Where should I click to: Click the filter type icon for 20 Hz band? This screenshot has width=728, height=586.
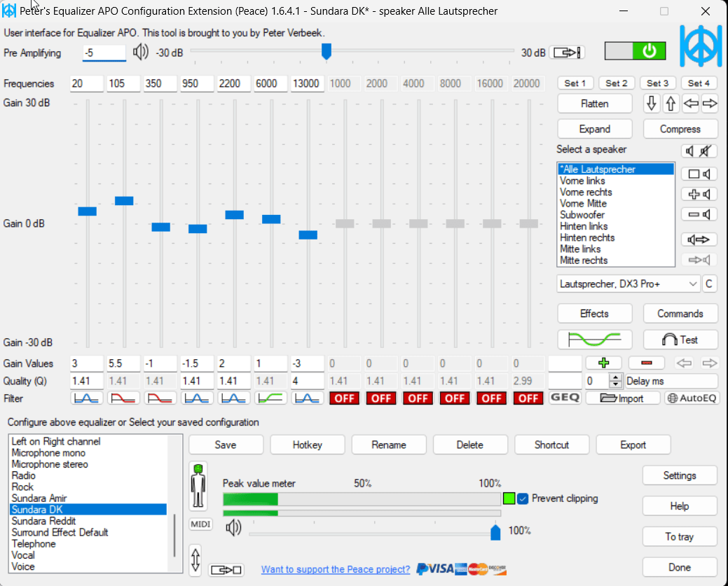coord(86,398)
